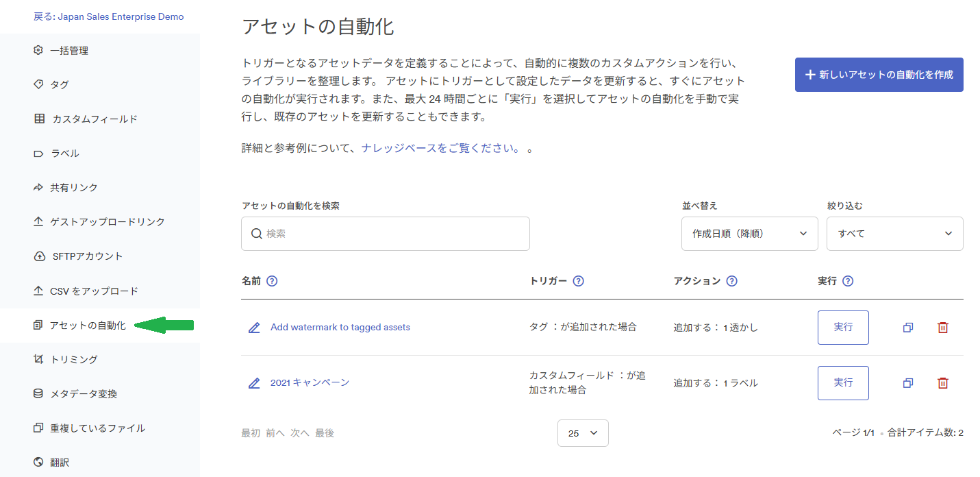Focus the アセットの自動化を検索 search field
This screenshot has height=477, width=980.
(x=386, y=234)
